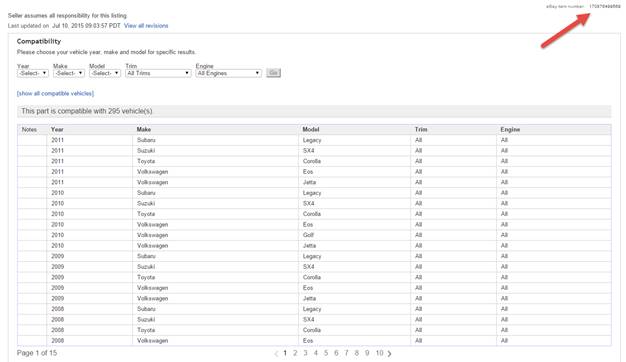
Task: Go to previous page with left chevron
Action: [276, 354]
